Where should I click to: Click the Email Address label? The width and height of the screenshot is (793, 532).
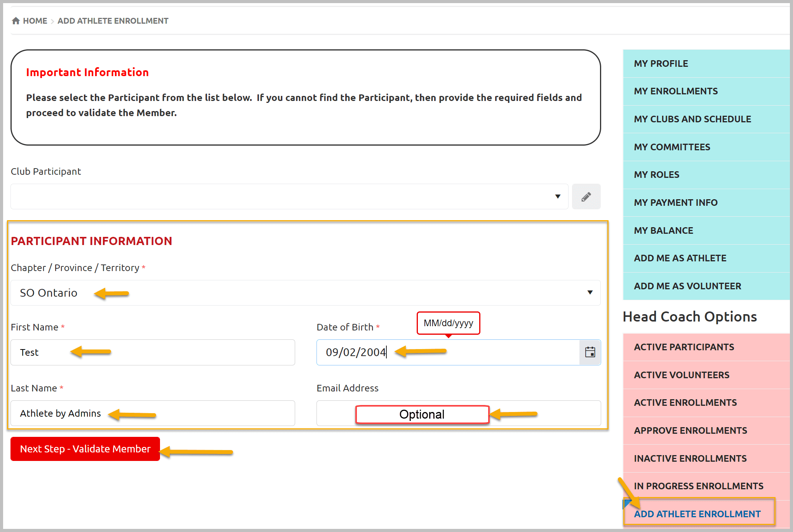pyautogui.click(x=348, y=388)
